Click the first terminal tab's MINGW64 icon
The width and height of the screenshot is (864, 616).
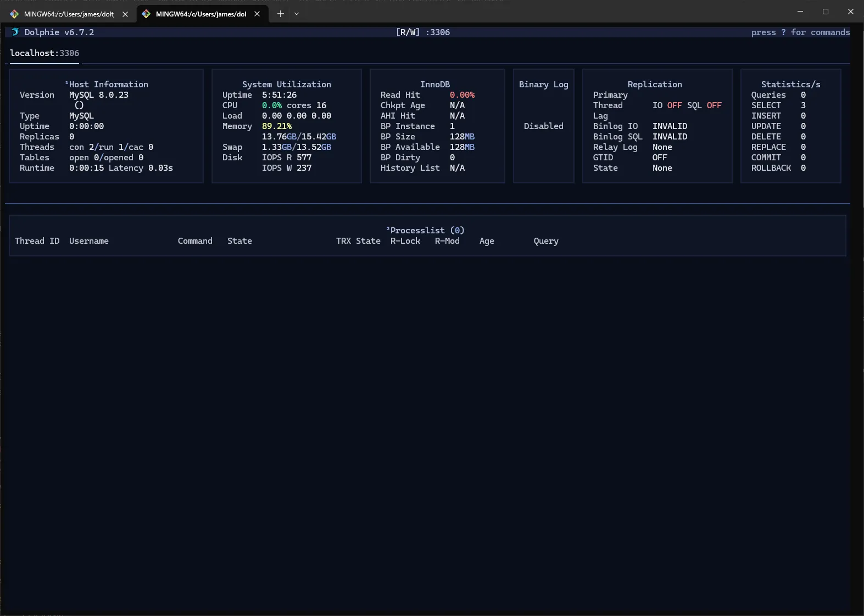tap(14, 14)
